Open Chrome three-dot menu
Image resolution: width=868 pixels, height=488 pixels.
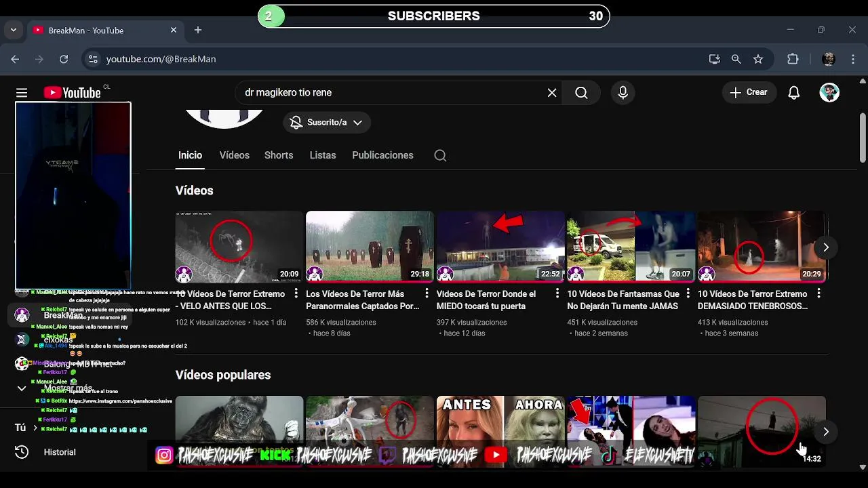click(x=853, y=60)
